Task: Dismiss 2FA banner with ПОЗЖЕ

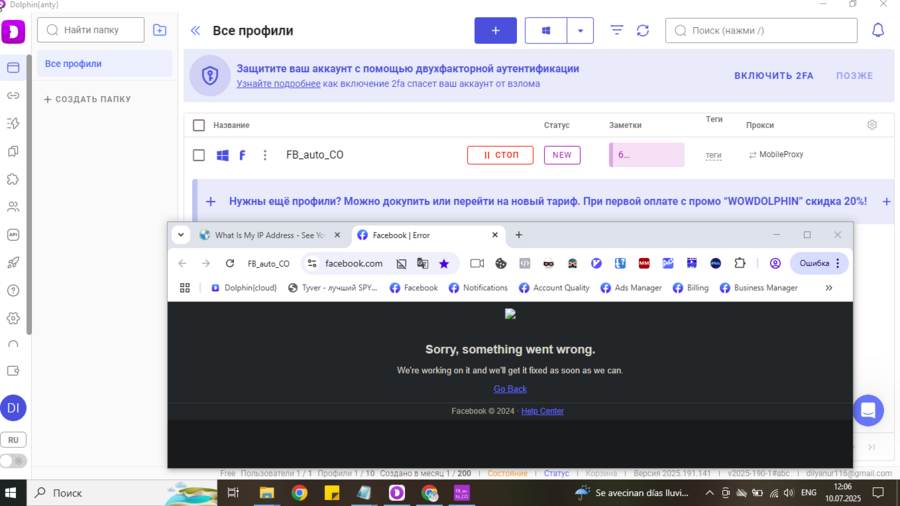Action: (x=854, y=76)
